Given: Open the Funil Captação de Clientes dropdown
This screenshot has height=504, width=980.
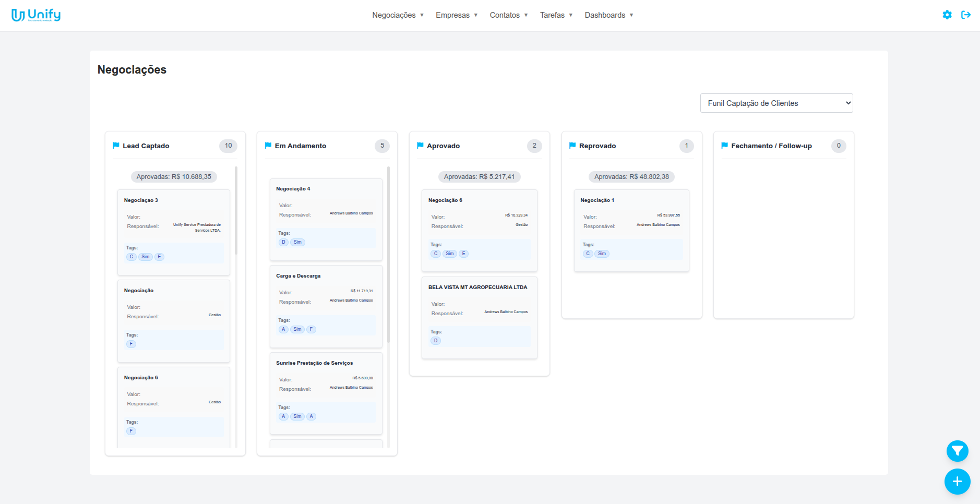Looking at the screenshot, I should [x=776, y=103].
